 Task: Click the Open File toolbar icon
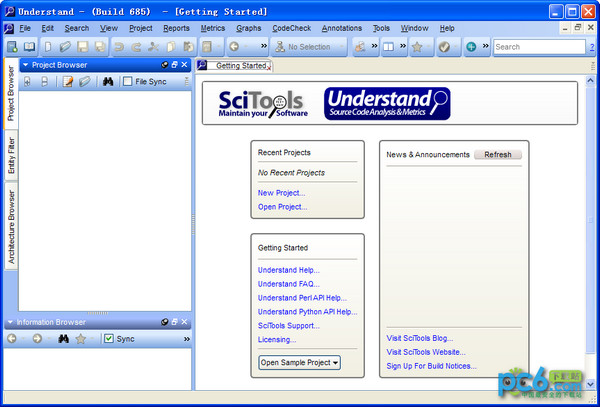pos(65,47)
